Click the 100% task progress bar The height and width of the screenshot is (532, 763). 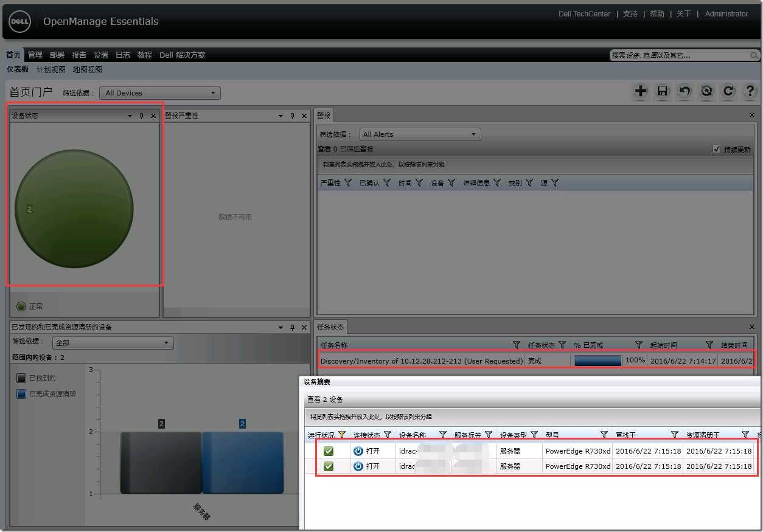click(598, 361)
